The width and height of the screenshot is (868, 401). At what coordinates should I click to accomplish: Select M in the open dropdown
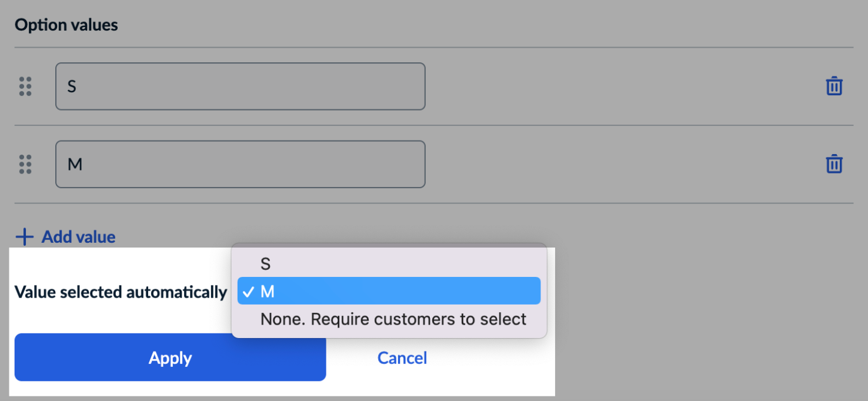[x=388, y=291]
